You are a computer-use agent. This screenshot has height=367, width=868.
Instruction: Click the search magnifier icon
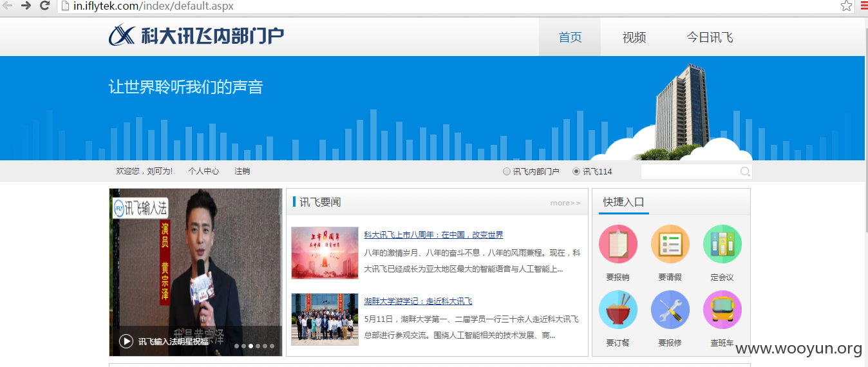click(x=745, y=171)
